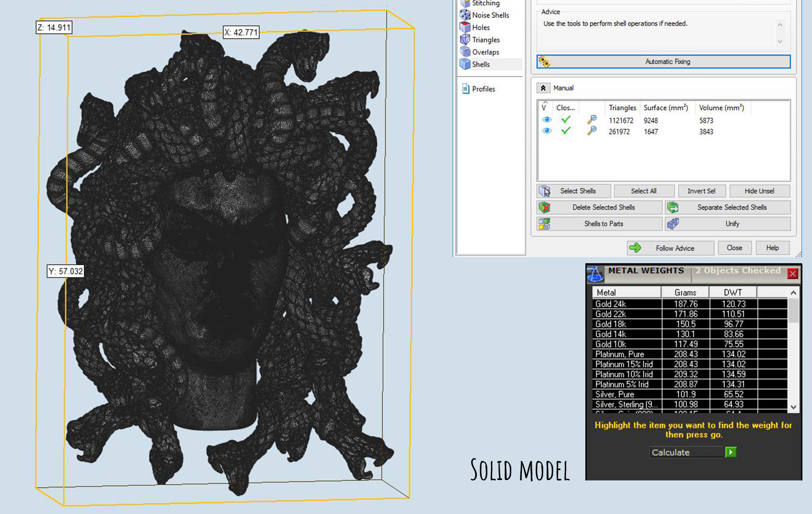Screen dimensions: 812x514
Task: Click Follow Advice button
Action: 670,248
